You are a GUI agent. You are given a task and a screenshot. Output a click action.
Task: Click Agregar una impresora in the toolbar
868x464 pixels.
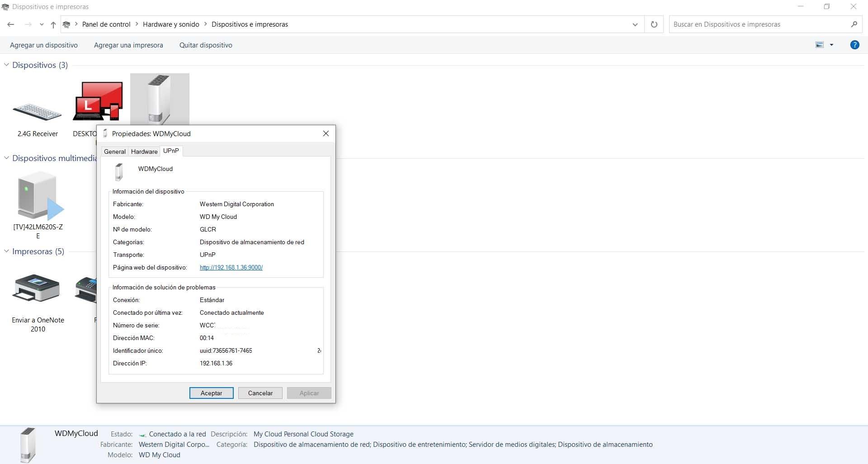[128, 45]
